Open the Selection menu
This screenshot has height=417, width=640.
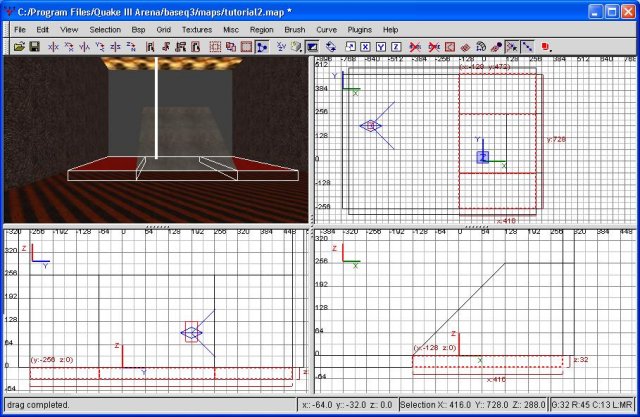105,30
